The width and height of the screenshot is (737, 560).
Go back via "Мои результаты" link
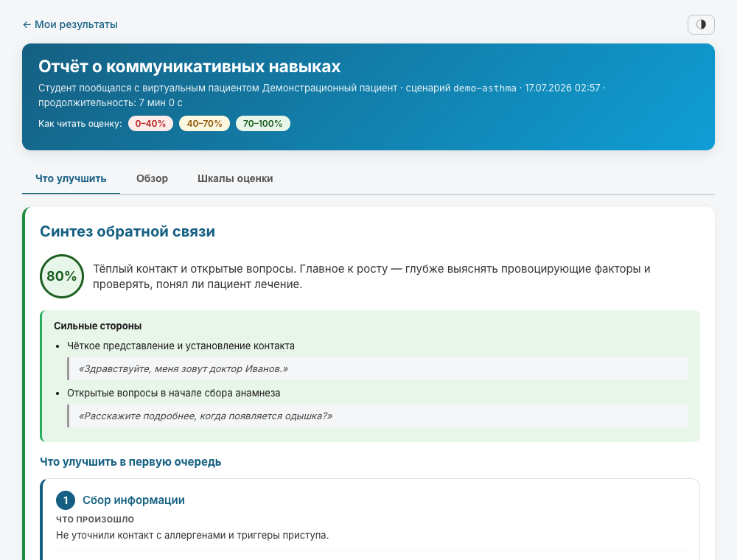pyautogui.click(x=70, y=24)
